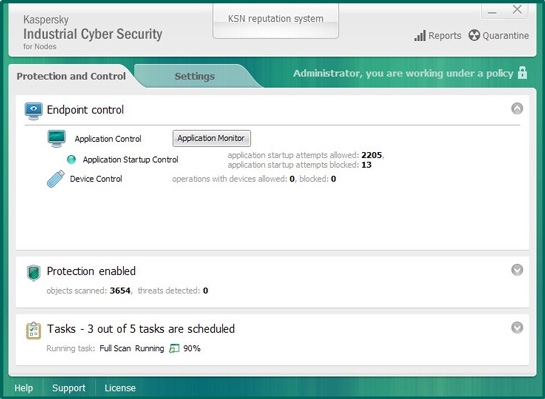The image size is (545, 399).
Task: Toggle the Application Startup Control status indicator
Action: (x=71, y=160)
